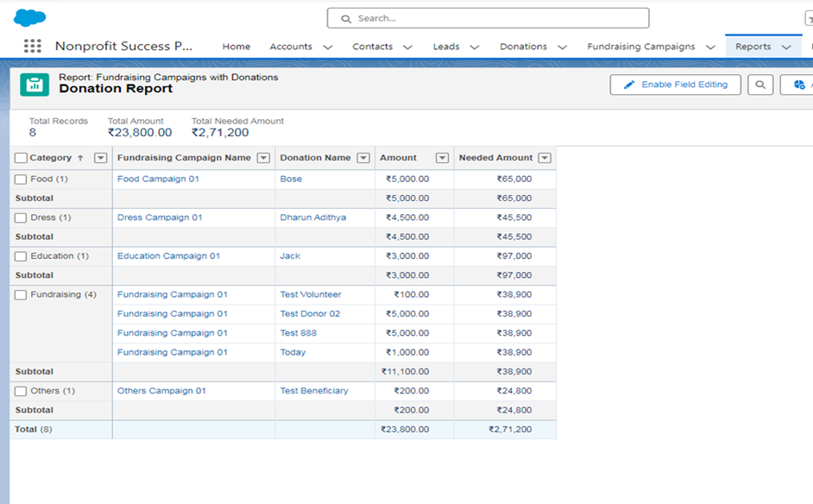Expand the Donations tab chevron menu
The image size is (813, 504).
(562, 47)
